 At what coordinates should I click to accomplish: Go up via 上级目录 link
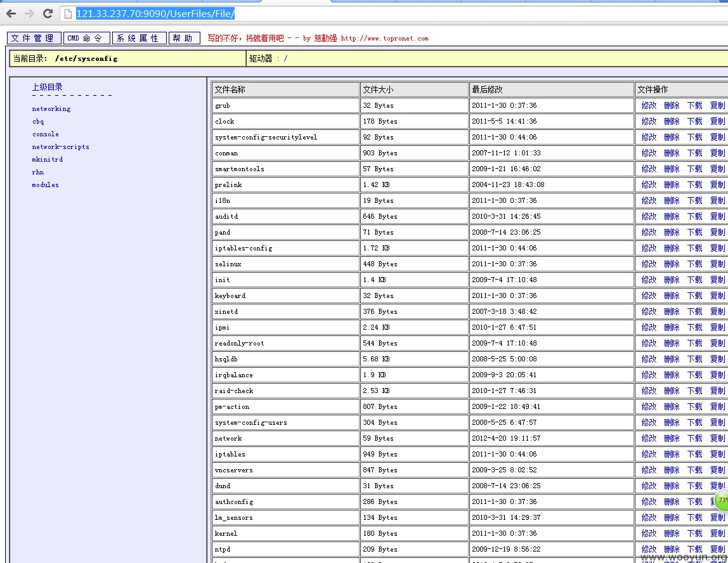(x=47, y=87)
